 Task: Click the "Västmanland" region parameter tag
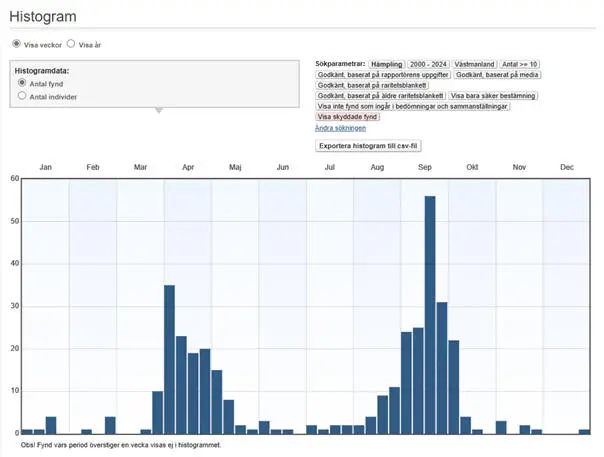[x=476, y=63]
